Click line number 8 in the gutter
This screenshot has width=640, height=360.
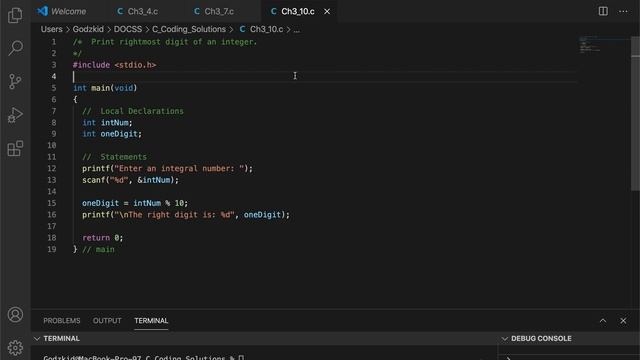click(x=53, y=122)
